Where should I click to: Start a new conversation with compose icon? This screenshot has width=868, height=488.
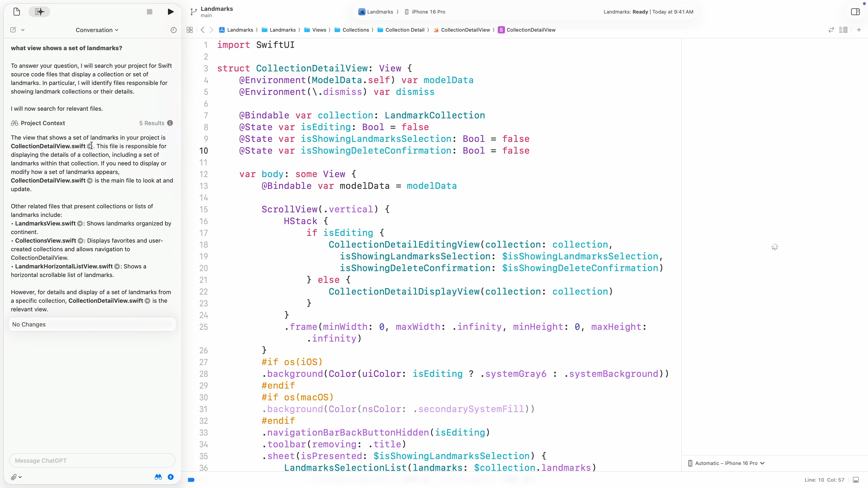click(13, 30)
